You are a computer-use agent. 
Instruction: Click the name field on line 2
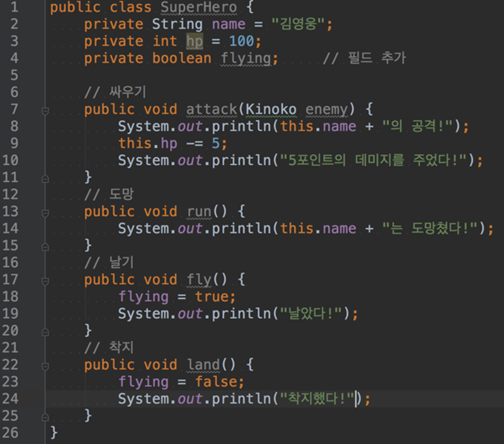[x=229, y=24]
